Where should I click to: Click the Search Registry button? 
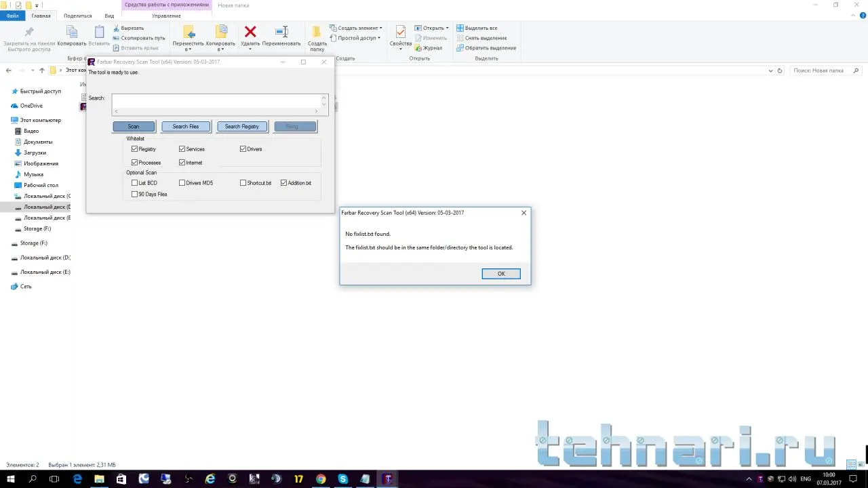242,127
